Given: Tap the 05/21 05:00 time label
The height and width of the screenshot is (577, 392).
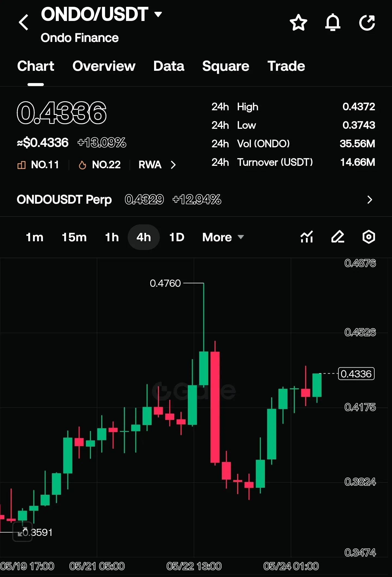Looking at the screenshot, I should [x=97, y=566].
